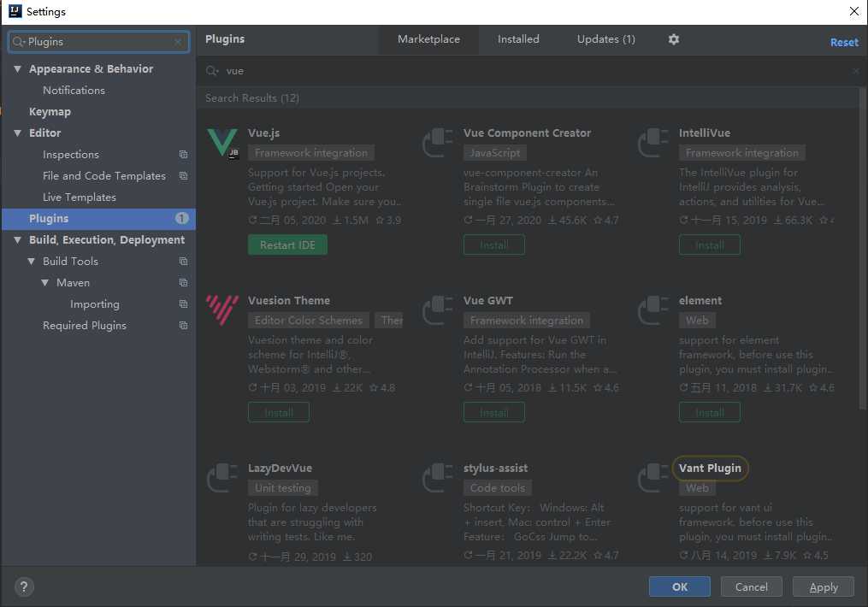The image size is (868, 607).
Task: Open the stylus-assist plugin title
Action: pos(495,469)
